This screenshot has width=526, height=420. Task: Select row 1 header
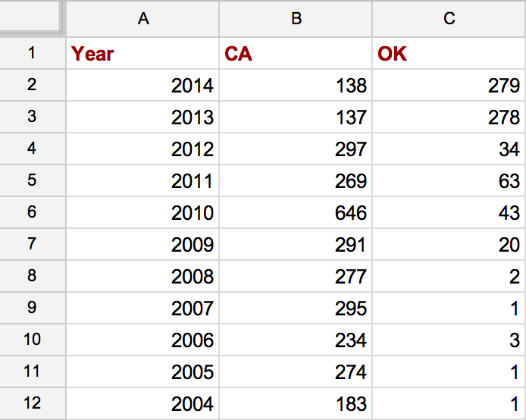[33, 53]
